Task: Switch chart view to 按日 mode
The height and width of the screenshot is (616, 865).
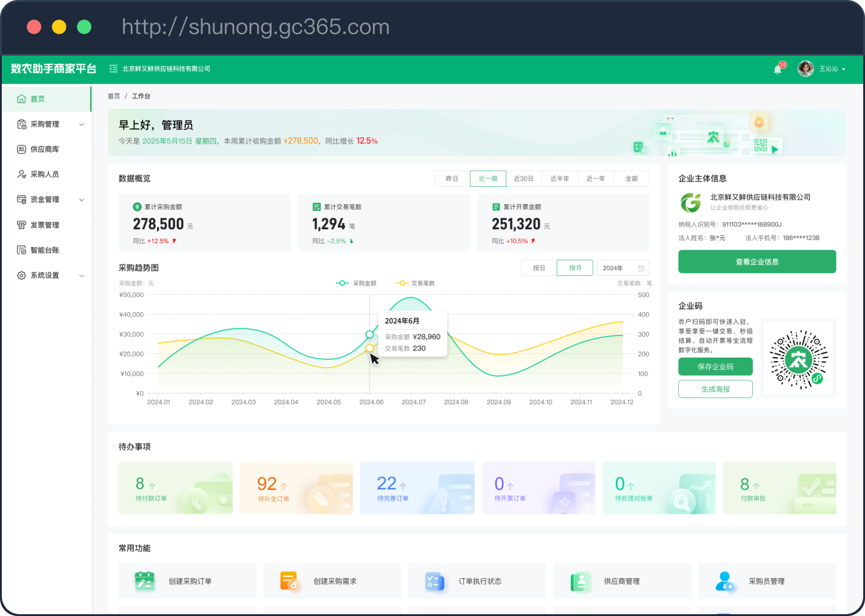Action: click(538, 267)
